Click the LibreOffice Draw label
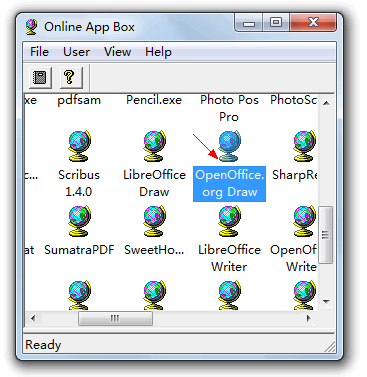 154,183
